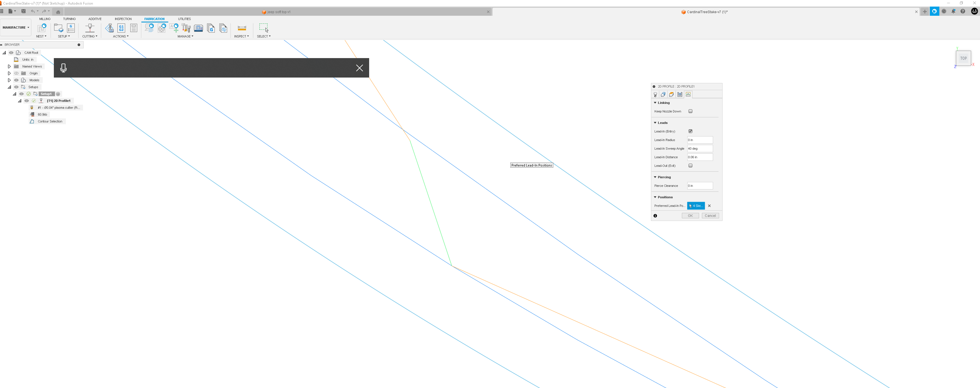Open the MANUFACTURE workspace dropdown

[x=15, y=27]
